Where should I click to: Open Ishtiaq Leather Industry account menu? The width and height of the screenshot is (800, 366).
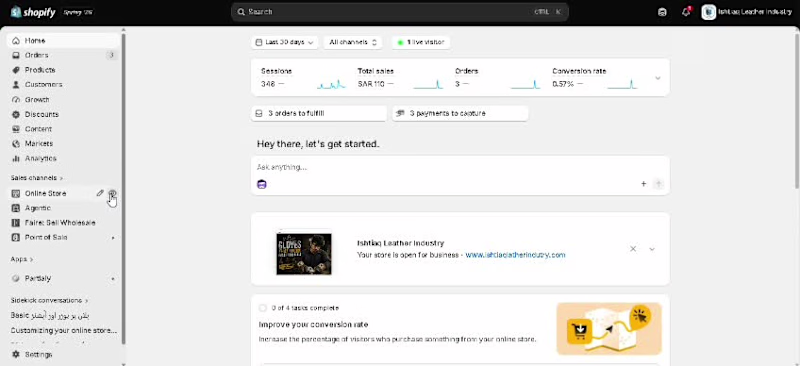coord(747,12)
